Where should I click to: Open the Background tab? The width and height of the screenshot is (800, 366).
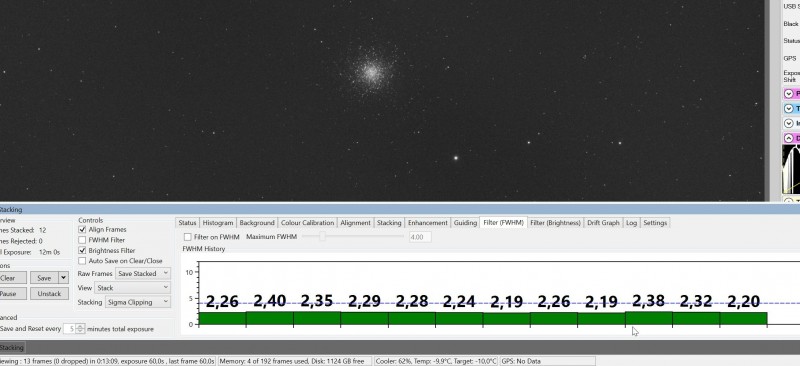[257, 223]
